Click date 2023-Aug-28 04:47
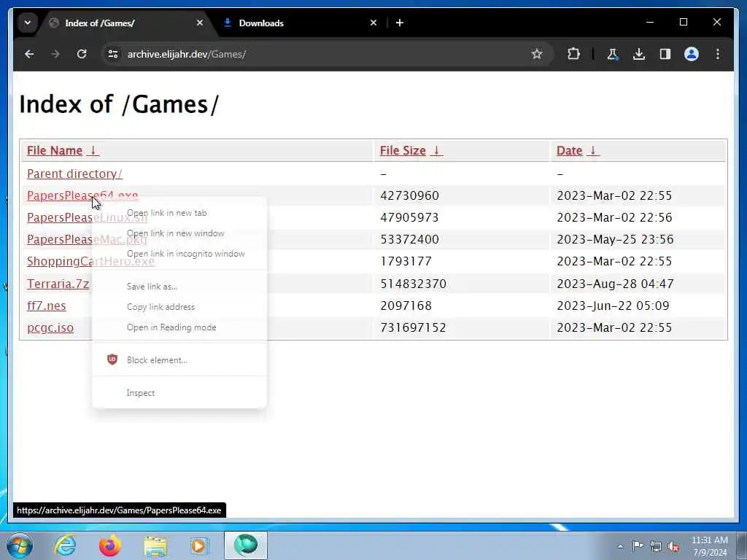747x560 pixels. click(615, 284)
